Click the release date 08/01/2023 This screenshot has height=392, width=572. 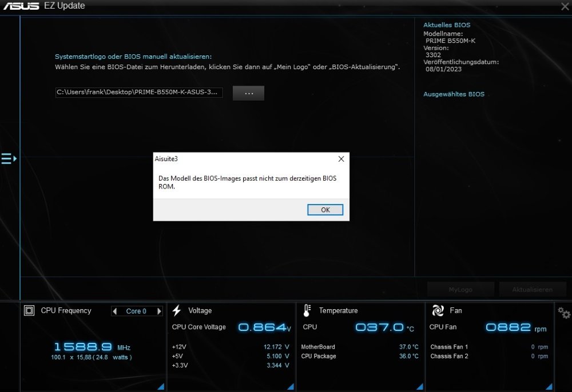tap(443, 69)
